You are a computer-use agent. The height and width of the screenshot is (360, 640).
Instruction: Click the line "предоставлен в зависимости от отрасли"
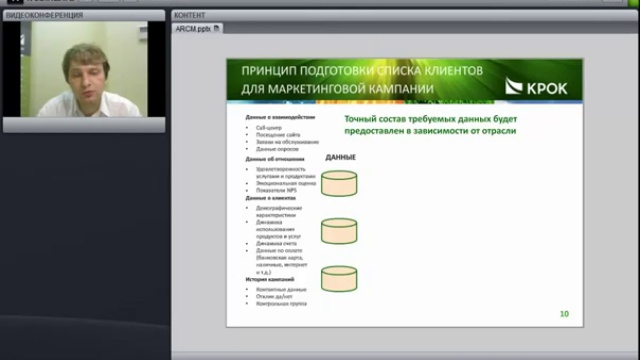click(x=430, y=131)
